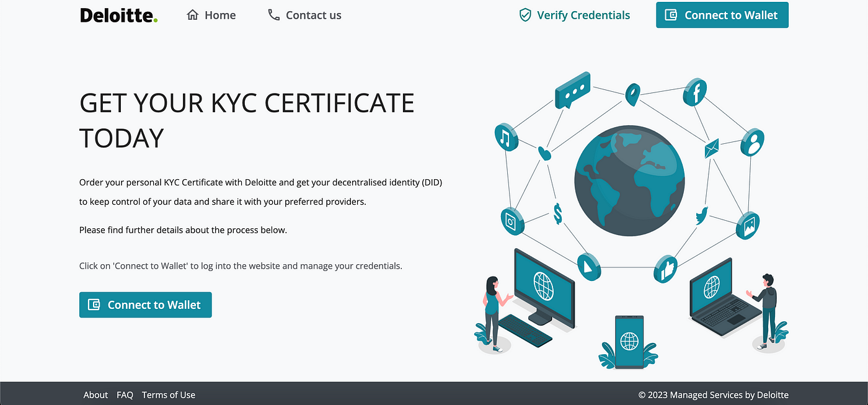
Task: Open the Terms of Use link
Action: (x=168, y=394)
